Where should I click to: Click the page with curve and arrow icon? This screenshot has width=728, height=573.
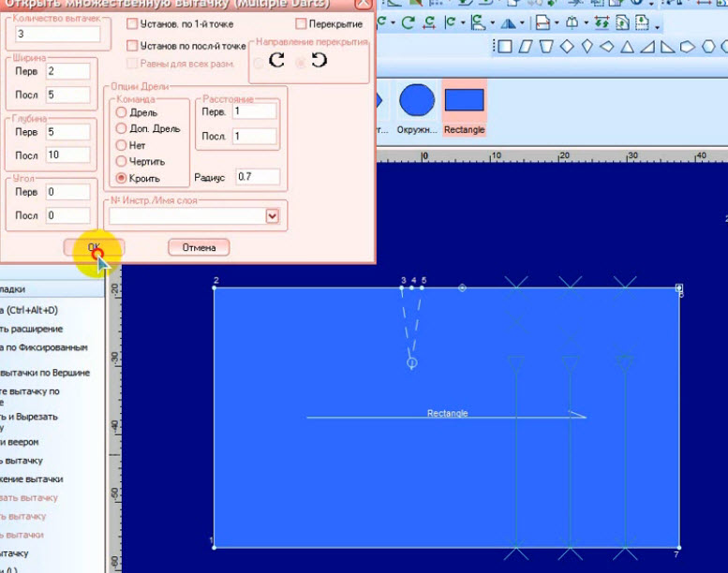[x=622, y=22]
